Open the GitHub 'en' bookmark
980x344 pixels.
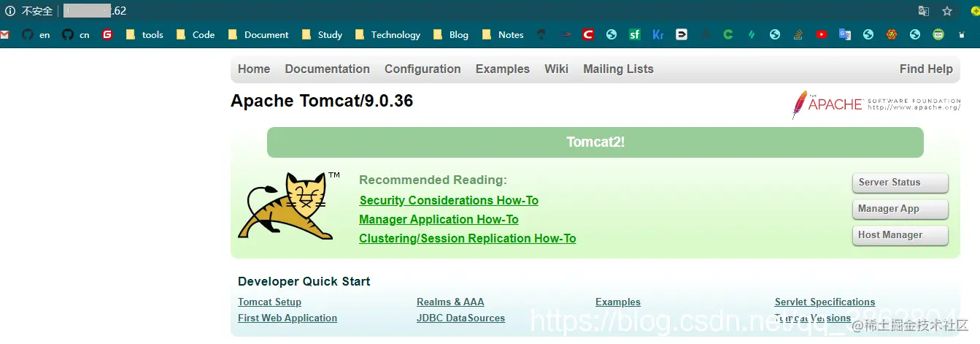[x=36, y=34]
